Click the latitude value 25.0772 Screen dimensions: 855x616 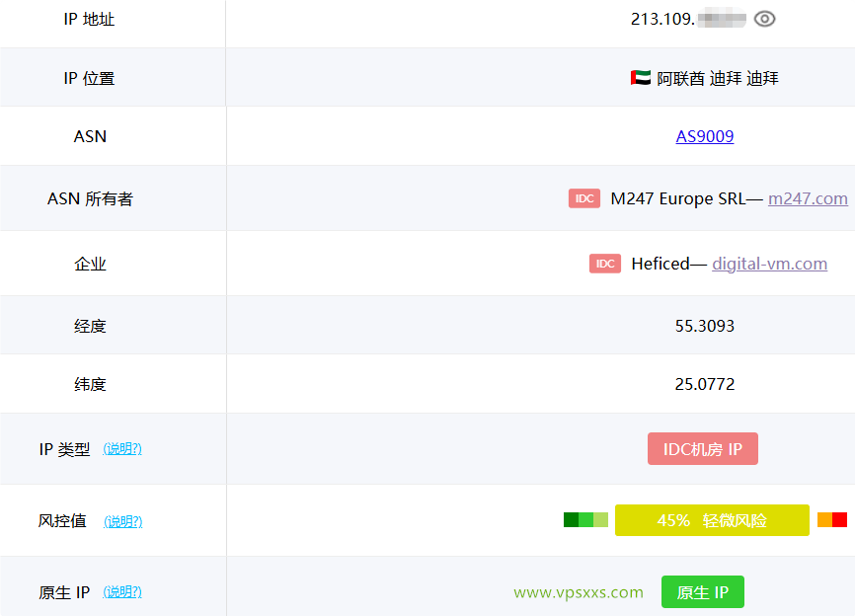coord(705,384)
